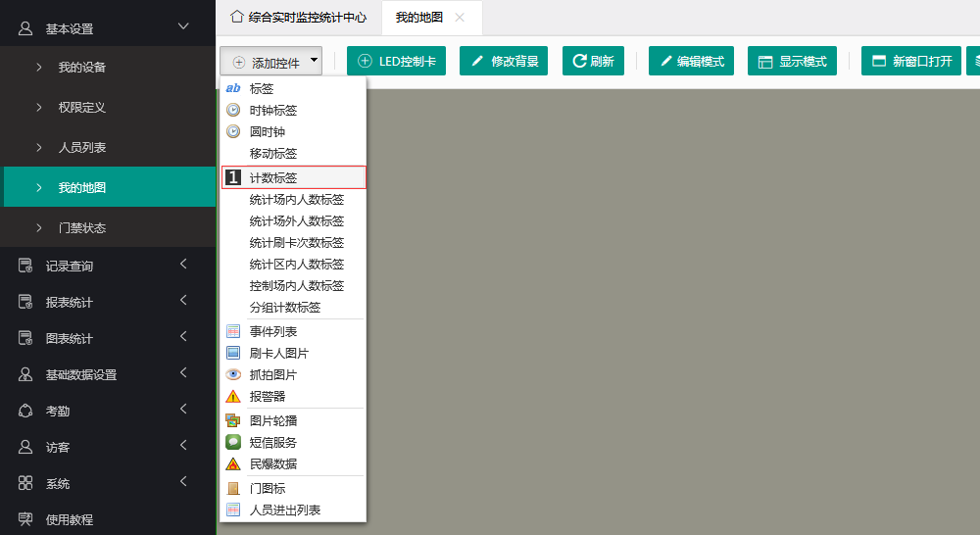Click the 圆时钟 round clock icon

click(233, 132)
